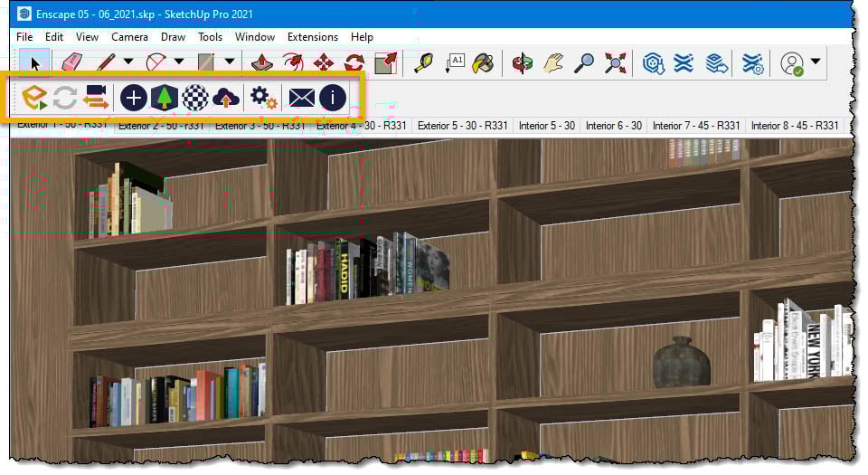868x475 pixels.
Task: Click the Enscape cloud Uploads icon
Action: tap(226, 98)
